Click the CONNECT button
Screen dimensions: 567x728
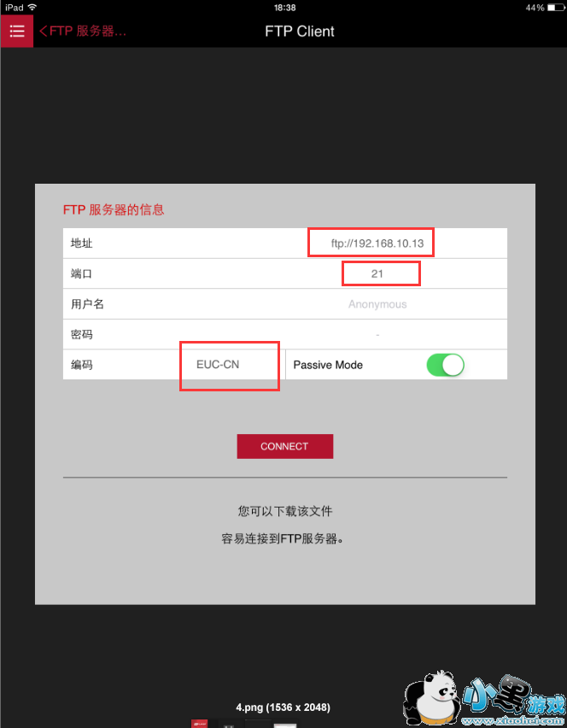point(285,446)
